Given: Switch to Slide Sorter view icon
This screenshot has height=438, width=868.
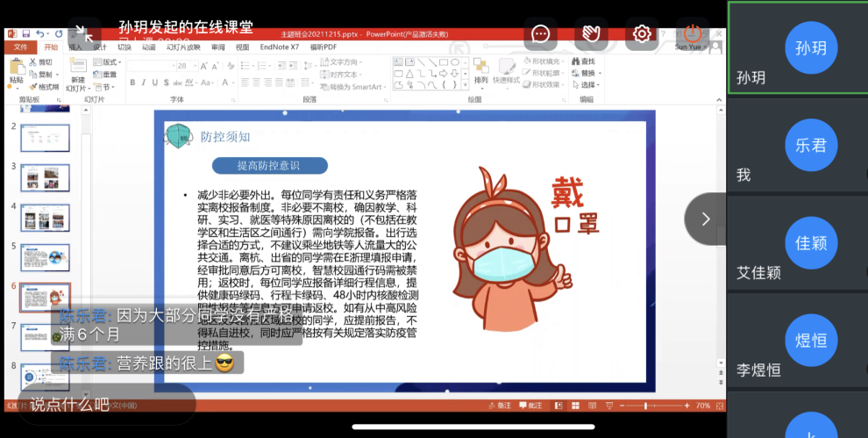Looking at the screenshot, I should pos(575,406).
